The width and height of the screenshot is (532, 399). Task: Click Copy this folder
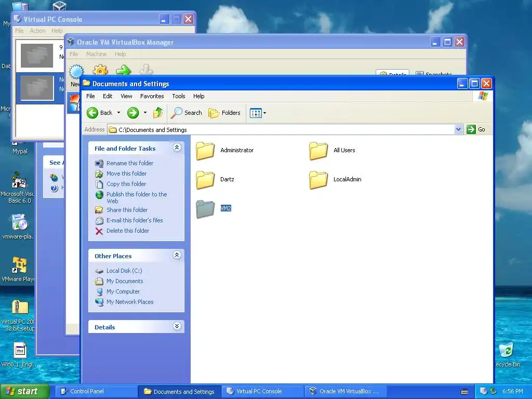pos(126,184)
